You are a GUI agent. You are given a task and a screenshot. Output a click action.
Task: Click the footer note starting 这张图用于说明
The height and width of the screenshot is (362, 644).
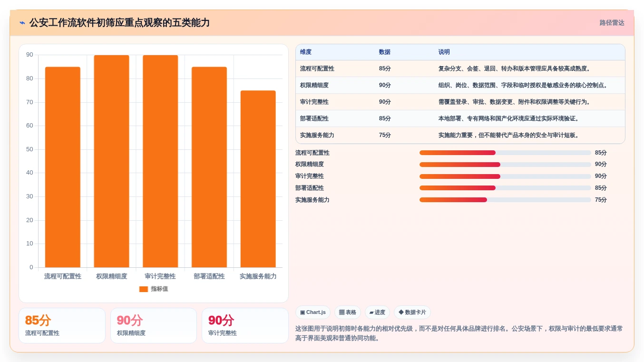point(459,333)
